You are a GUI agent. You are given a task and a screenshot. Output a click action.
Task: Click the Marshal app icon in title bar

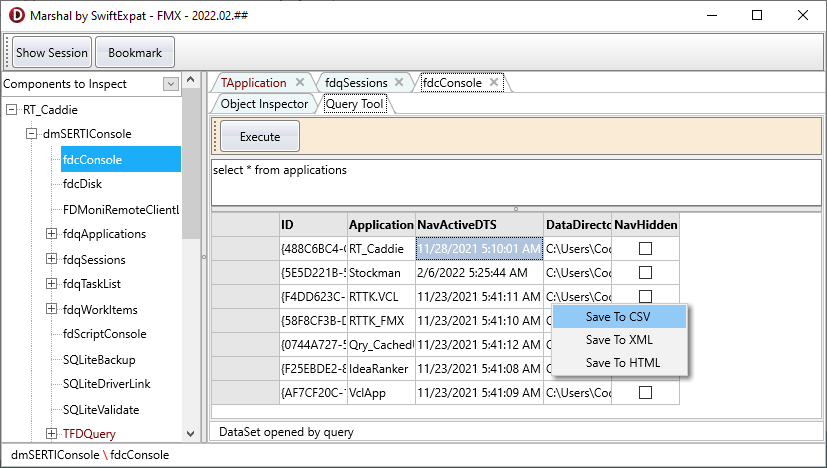(x=17, y=15)
